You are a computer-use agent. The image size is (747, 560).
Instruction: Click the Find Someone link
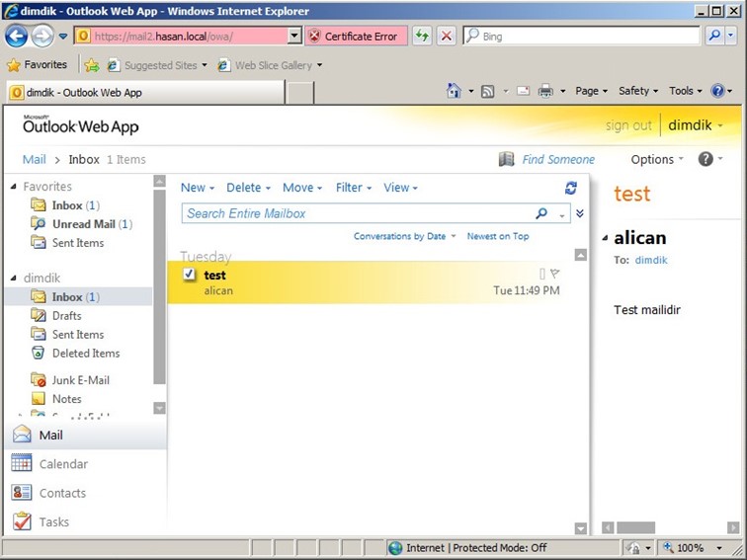coord(558,160)
